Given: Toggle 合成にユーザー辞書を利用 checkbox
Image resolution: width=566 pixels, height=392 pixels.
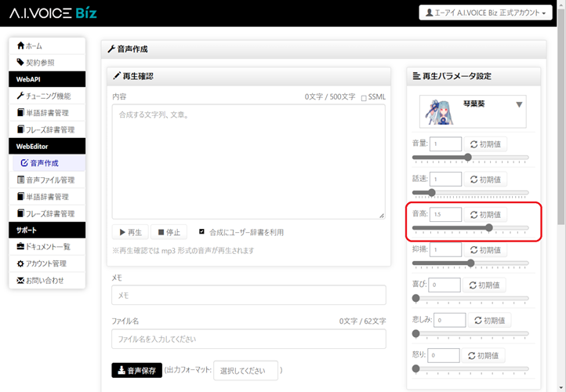Looking at the screenshot, I should [201, 231].
